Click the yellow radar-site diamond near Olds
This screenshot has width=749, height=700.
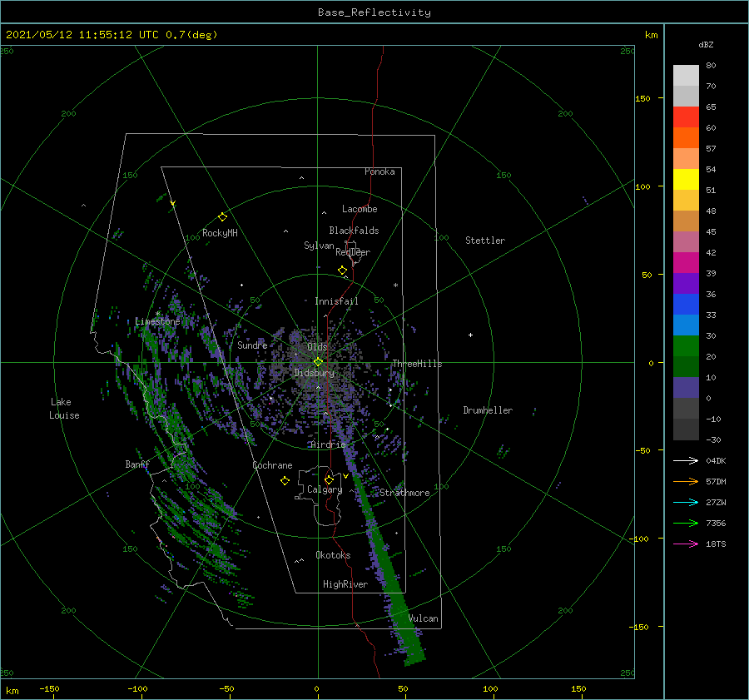point(318,362)
